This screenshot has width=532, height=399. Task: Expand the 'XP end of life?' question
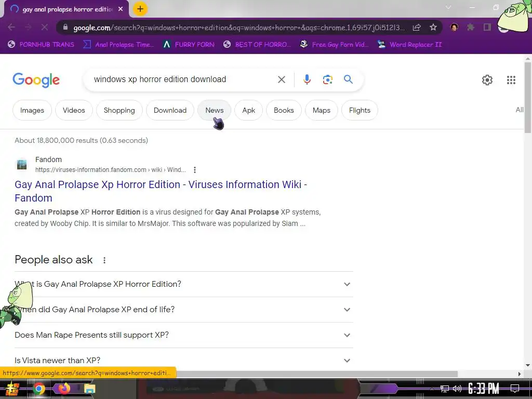pyautogui.click(x=183, y=310)
